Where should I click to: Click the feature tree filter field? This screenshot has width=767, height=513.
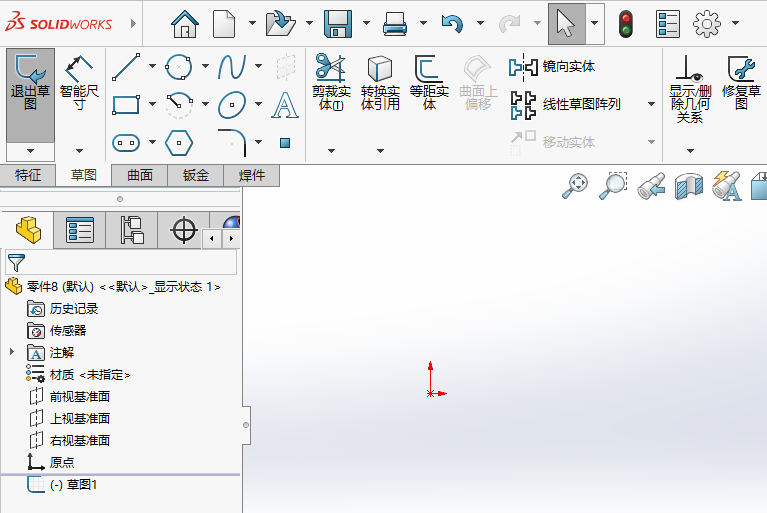tap(121, 263)
